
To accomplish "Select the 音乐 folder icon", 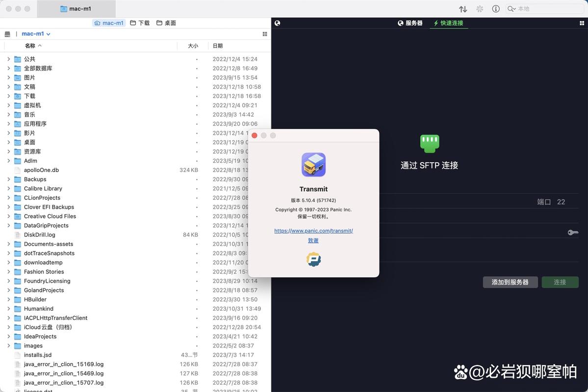I will click(x=18, y=115).
